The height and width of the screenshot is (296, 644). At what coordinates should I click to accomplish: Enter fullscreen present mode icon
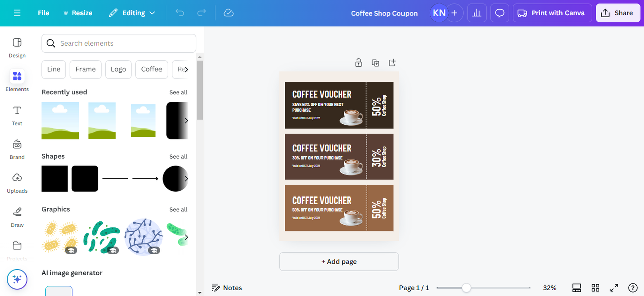pos(614,288)
